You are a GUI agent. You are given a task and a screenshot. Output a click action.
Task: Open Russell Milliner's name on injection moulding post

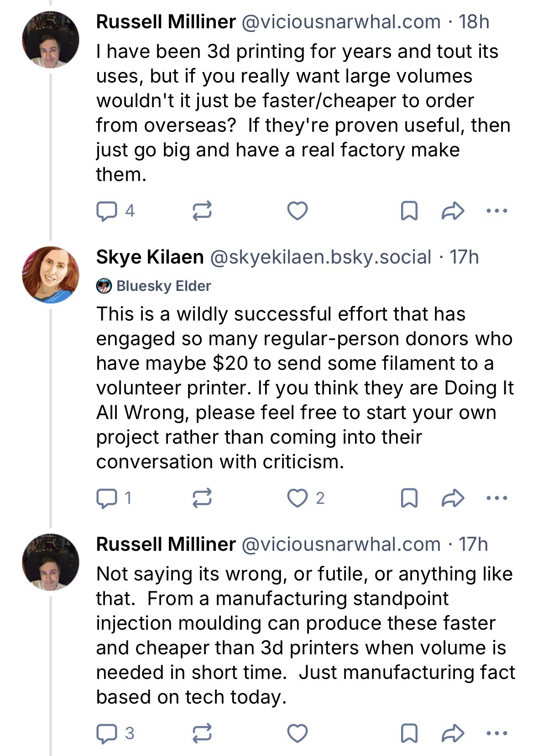coord(166,544)
